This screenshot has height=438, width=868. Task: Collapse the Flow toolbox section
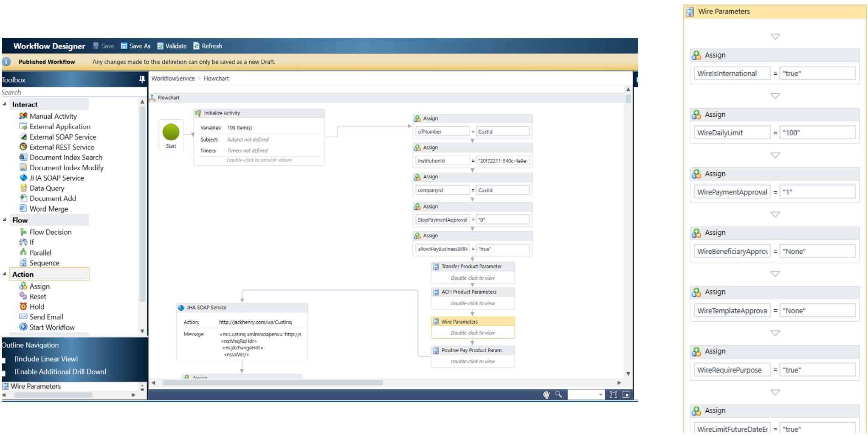5,220
